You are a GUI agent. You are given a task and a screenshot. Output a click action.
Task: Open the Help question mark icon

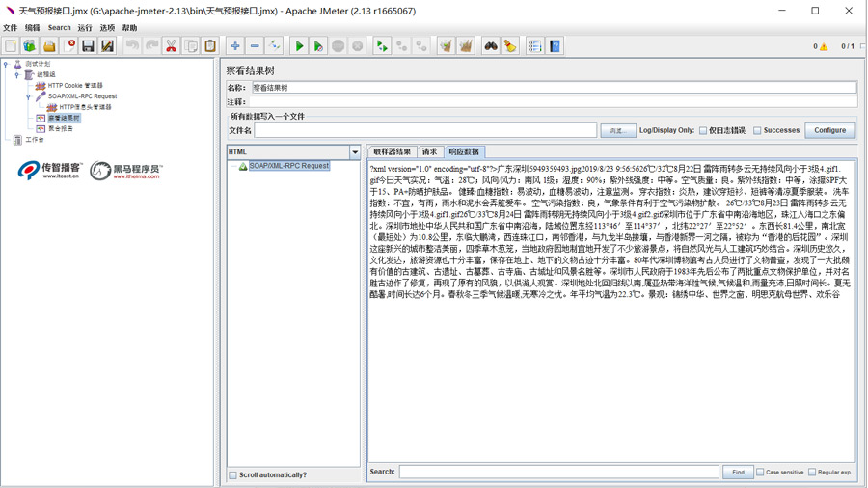tap(555, 46)
